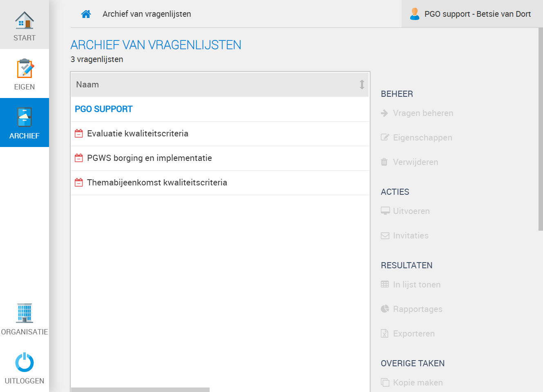
Task: Click the In lijst tonen table icon
Action: pos(385,284)
